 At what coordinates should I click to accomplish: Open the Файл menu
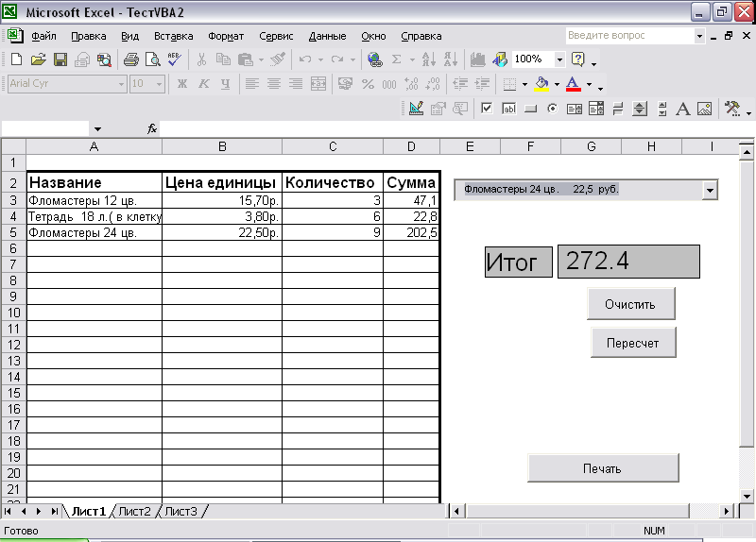(x=43, y=36)
